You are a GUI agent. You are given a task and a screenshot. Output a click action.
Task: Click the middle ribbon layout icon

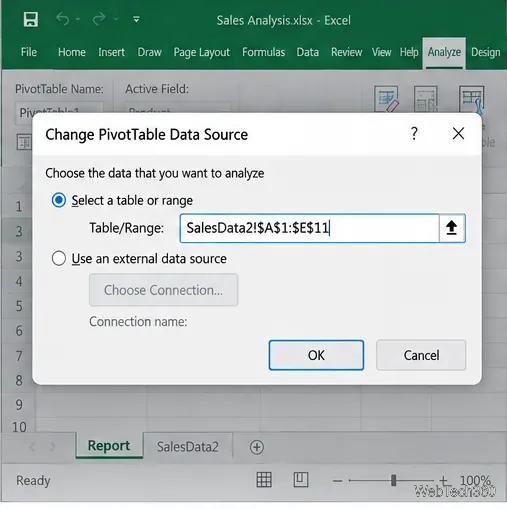pyautogui.click(x=426, y=99)
